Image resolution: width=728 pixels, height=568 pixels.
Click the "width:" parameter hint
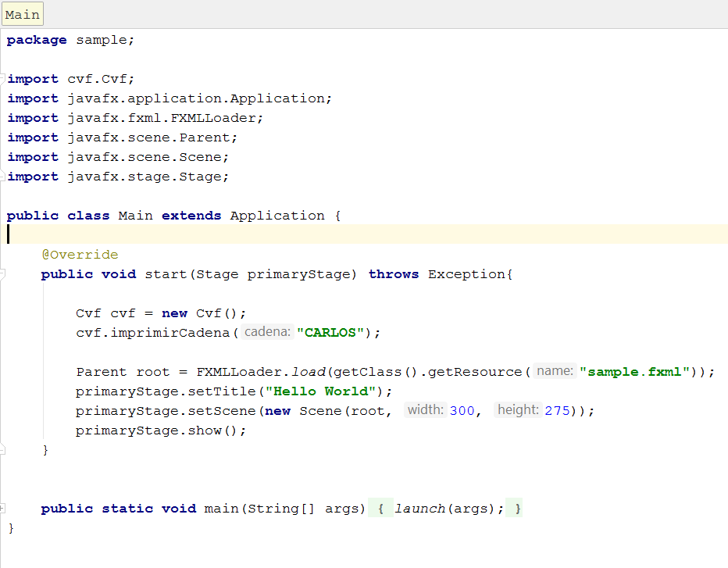[425, 410]
